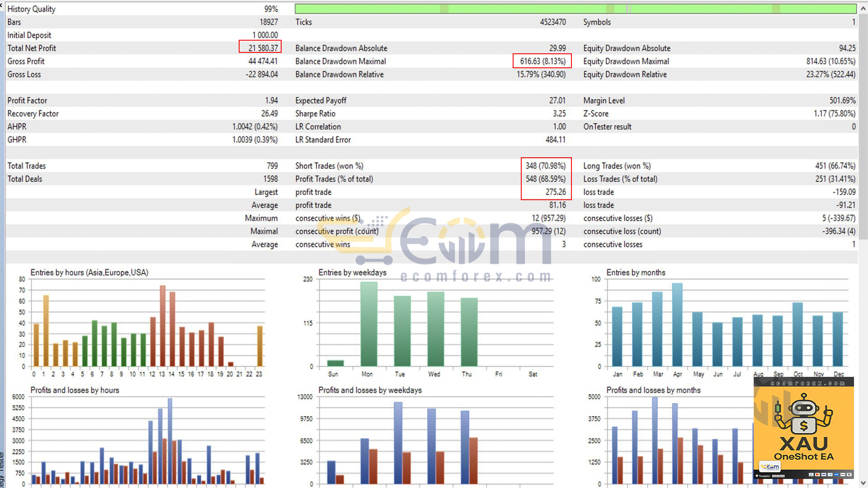Click the Oct bar in Entries by months
Image resolution: width=868 pixels, height=488 pixels.
797,334
